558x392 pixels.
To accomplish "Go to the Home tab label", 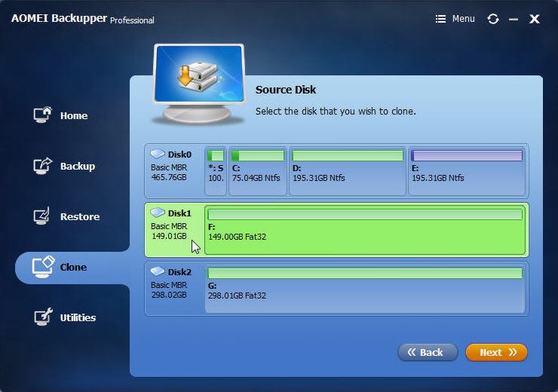I will coord(74,115).
